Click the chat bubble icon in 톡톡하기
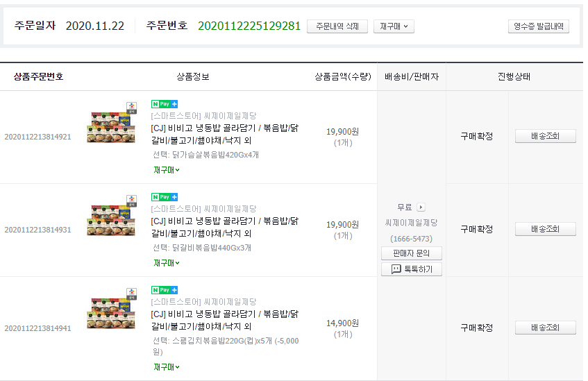 pos(396,269)
